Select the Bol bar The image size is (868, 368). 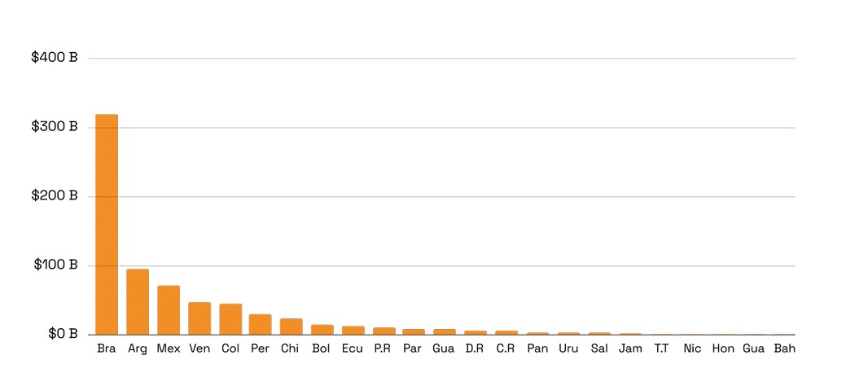(x=322, y=330)
